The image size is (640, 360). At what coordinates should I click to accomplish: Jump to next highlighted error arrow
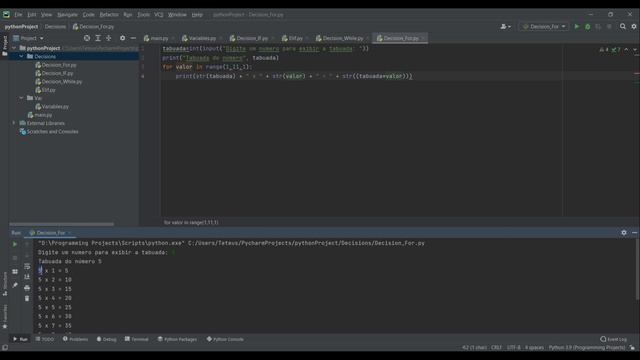click(635, 49)
